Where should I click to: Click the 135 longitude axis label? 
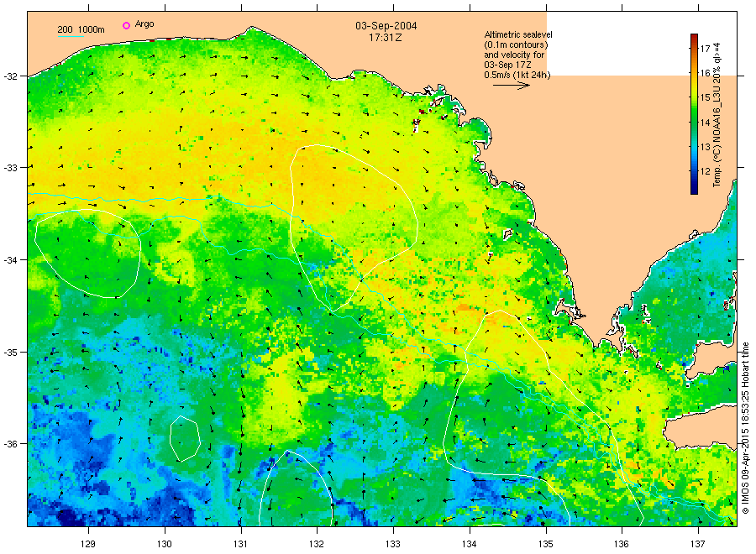546,545
